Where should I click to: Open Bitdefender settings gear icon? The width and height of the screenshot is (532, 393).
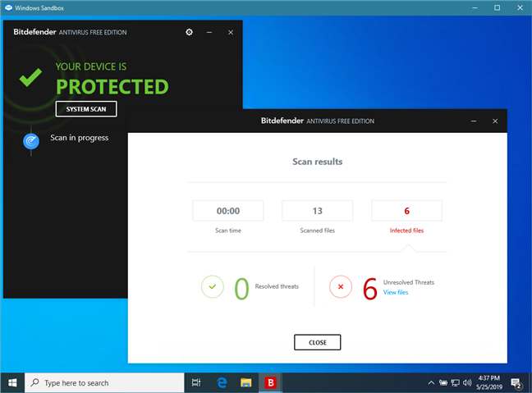point(190,32)
